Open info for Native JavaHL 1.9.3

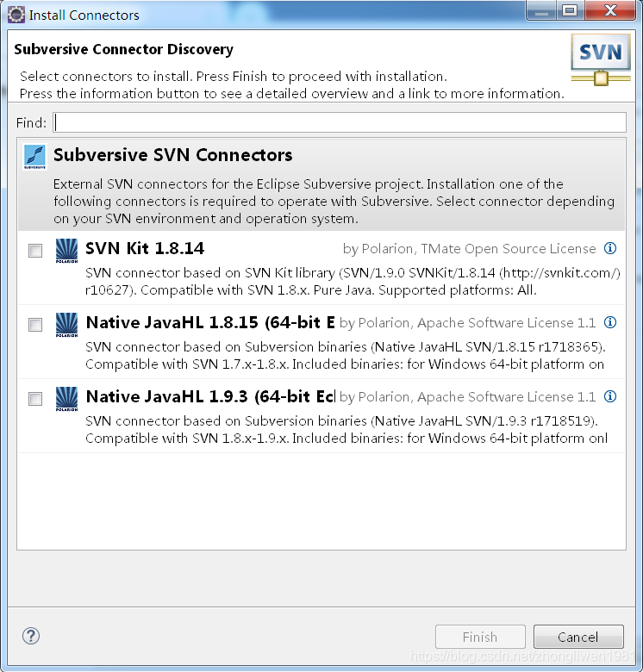point(610,396)
